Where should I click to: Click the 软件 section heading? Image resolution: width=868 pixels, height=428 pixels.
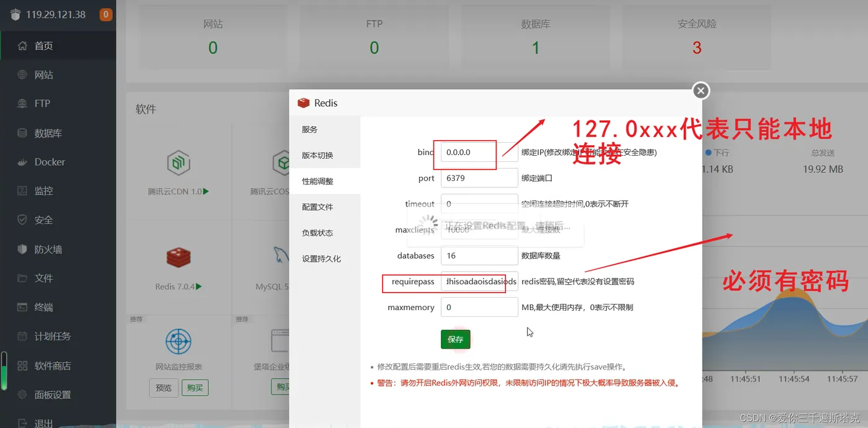pyautogui.click(x=146, y=109)
